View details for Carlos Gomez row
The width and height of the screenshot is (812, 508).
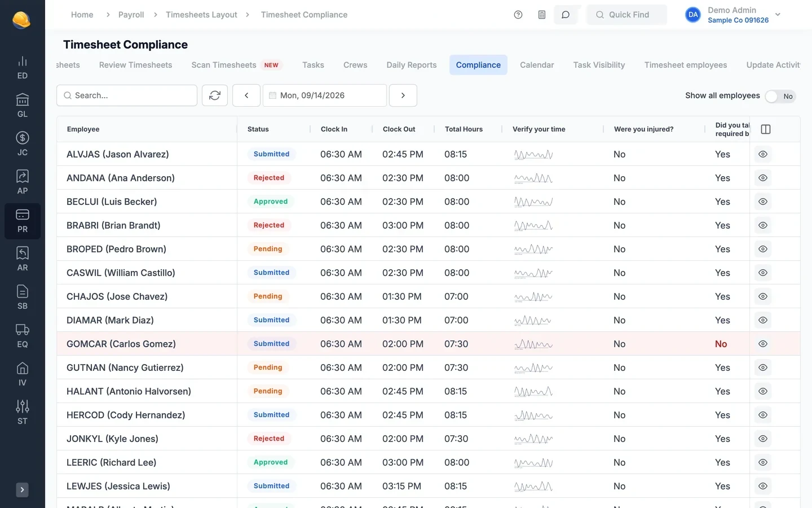(763, 344)
